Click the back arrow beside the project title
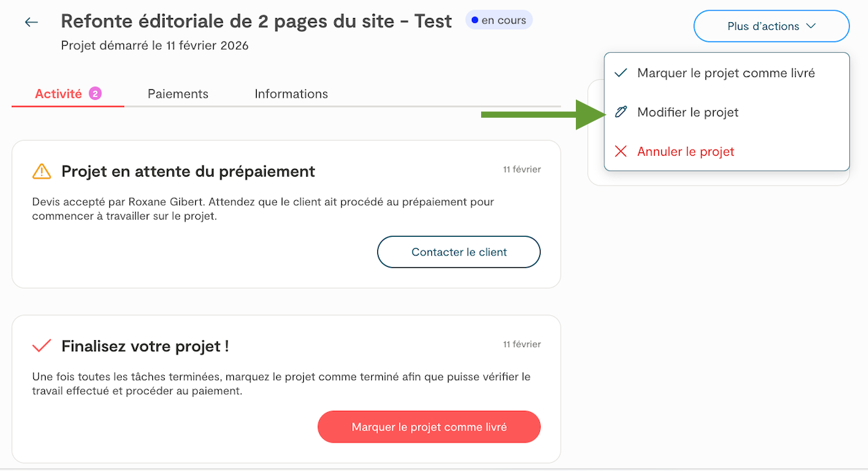Screen dimensions: 868x471 click(31, 22)
